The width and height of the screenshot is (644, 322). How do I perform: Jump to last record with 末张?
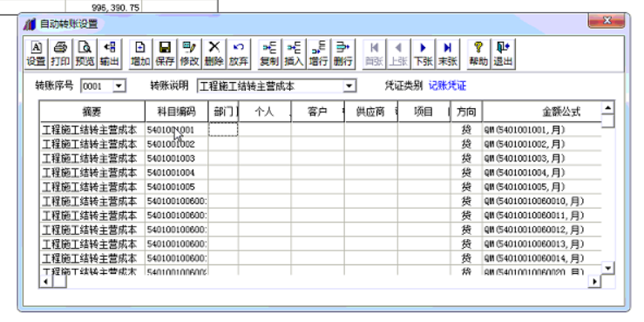[x=447, y=53]
